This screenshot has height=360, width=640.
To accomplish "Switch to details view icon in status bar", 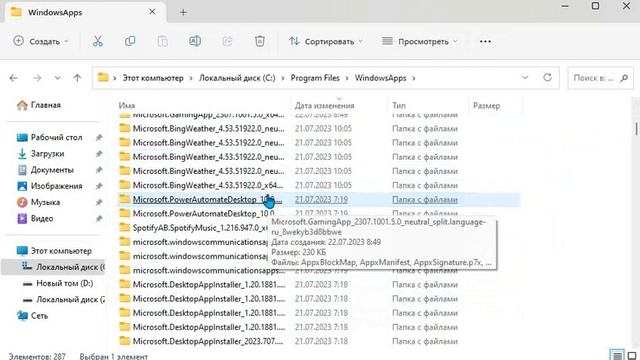I will pos(617,355).
